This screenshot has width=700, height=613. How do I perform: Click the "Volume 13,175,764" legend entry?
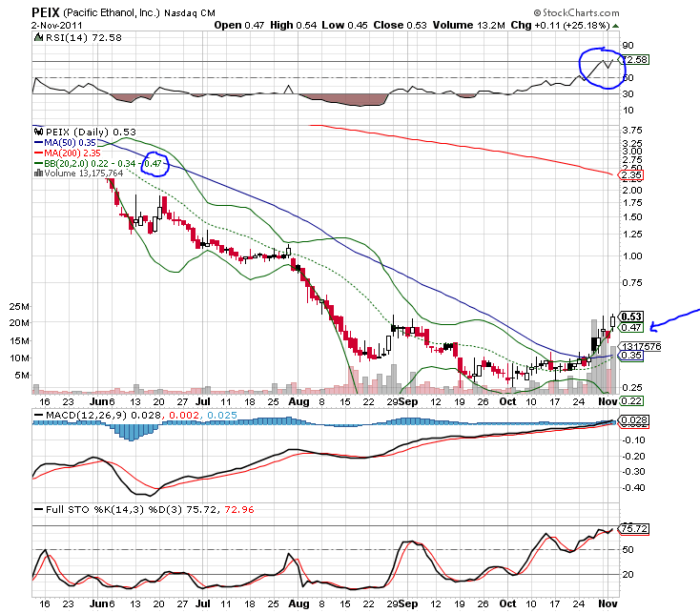[x=83, y=174]
